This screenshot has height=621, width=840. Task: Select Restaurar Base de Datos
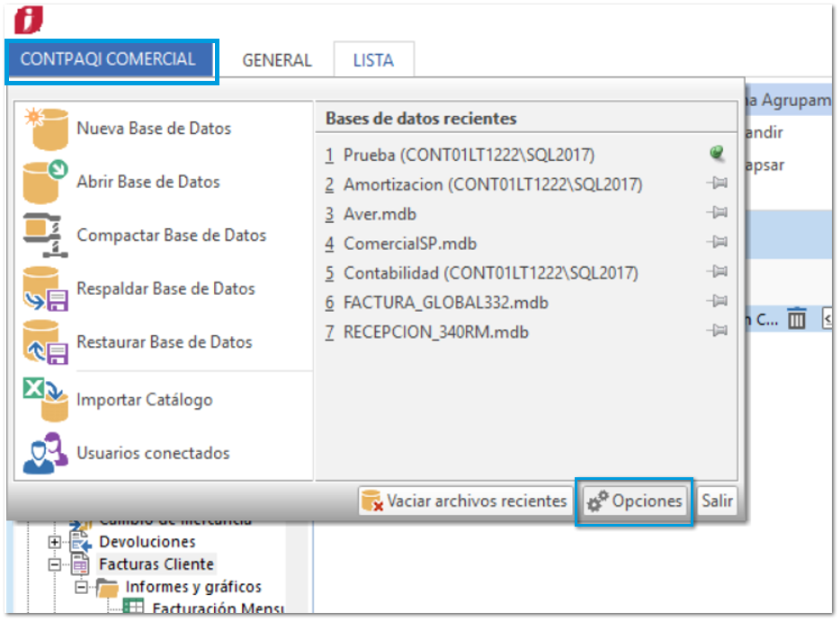point(164,342)
